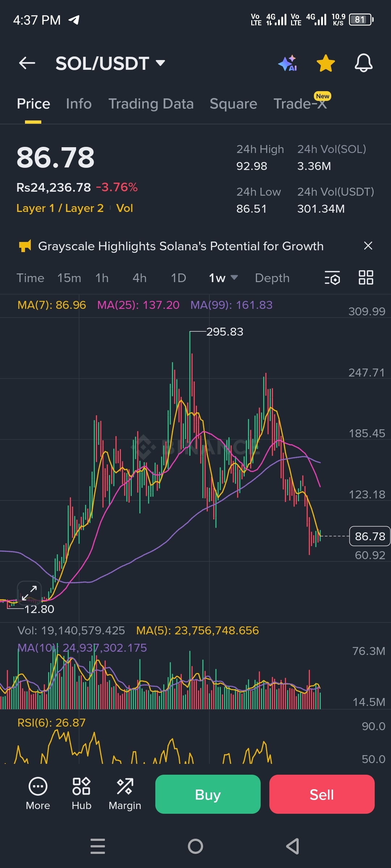
Task: Tap the Vol: 19,140,579.425 label
Action: (x=71, y=631)
